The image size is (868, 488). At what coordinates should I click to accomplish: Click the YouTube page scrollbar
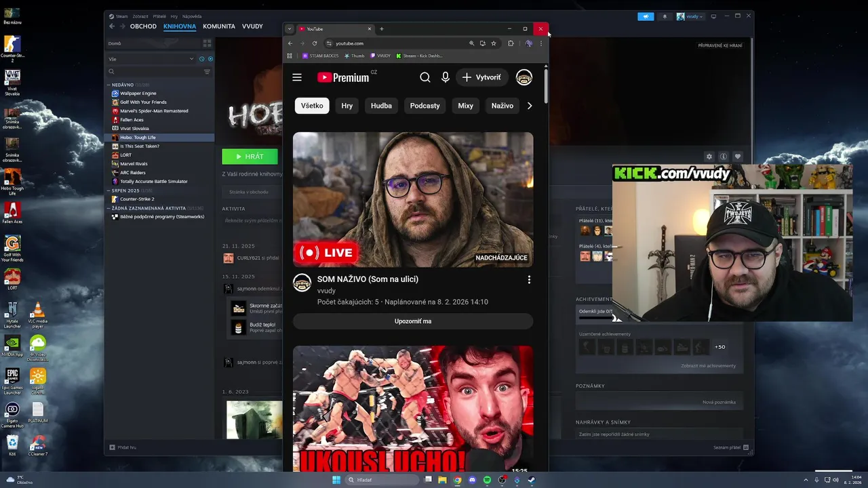[546, 86]
